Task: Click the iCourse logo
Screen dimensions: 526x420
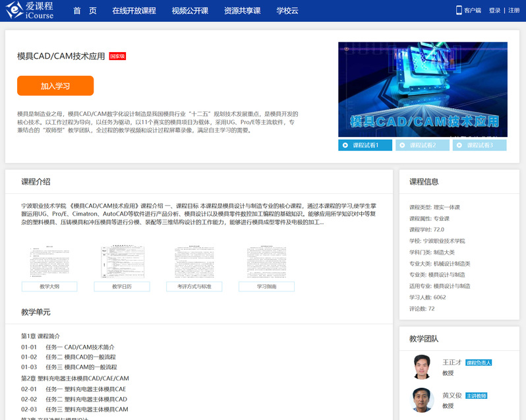Action: point(30,11)
